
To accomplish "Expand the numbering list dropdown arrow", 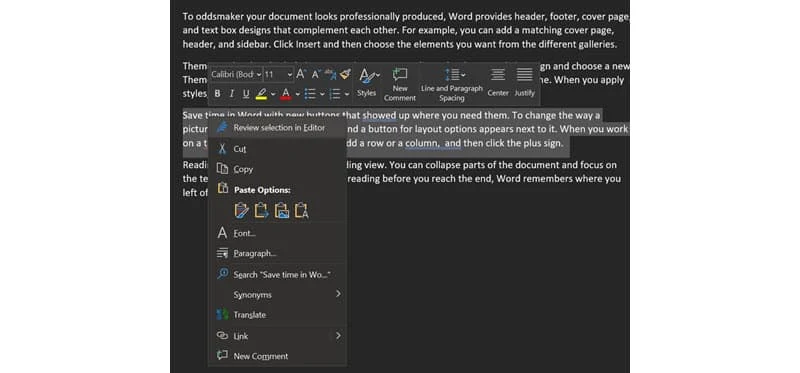I will (347, 94).
